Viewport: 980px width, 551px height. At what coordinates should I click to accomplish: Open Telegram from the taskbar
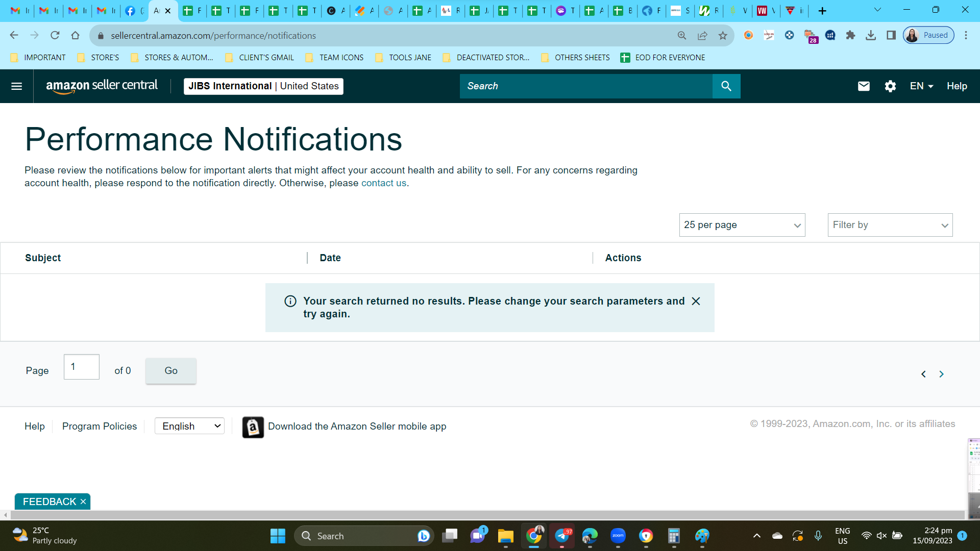click(x=562, y=536)
